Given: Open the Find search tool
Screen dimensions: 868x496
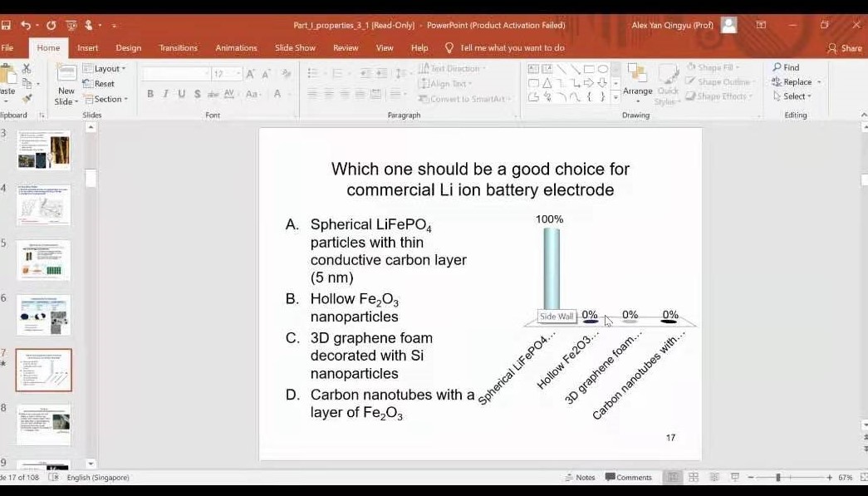Looking at the screenshot, I should click(x=786, y=68).
